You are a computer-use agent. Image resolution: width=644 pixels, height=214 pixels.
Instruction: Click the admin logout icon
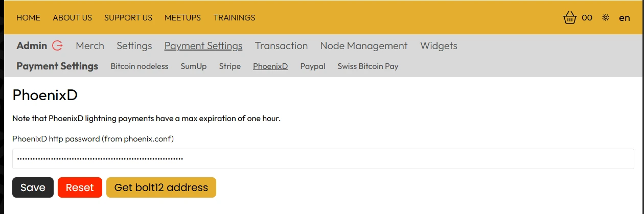coord(58,45)
